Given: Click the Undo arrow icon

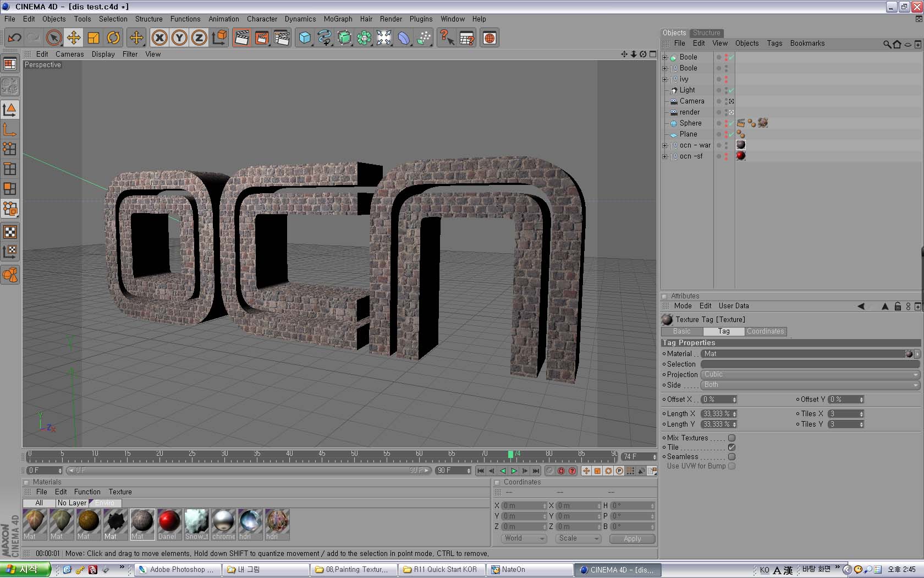Looking at the screenshot, I should click(15, 38).
